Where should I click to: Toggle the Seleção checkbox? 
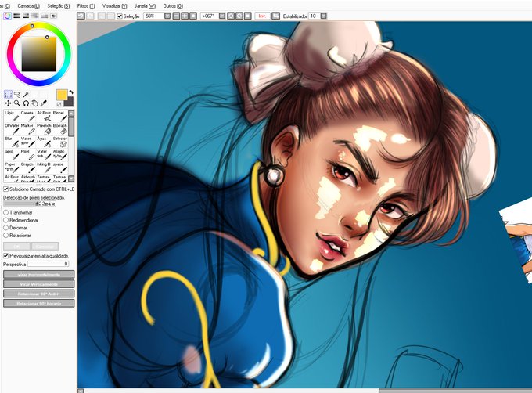coord(120,16)
